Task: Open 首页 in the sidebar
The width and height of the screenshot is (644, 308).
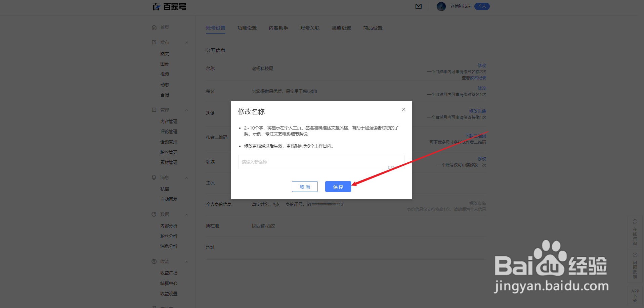Action: pyautogui.click(x=165, y=27)
